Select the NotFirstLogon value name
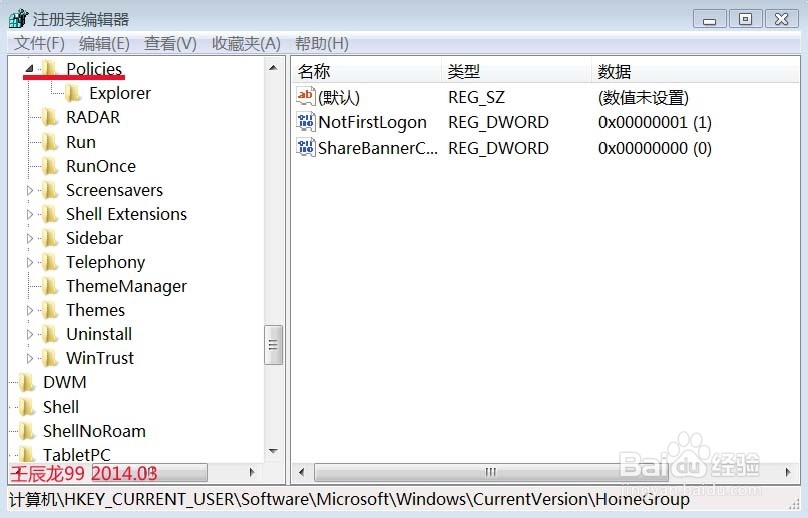The width and height of the screenshot is (808, 518). pyautogui.click(x=373, y=123)
